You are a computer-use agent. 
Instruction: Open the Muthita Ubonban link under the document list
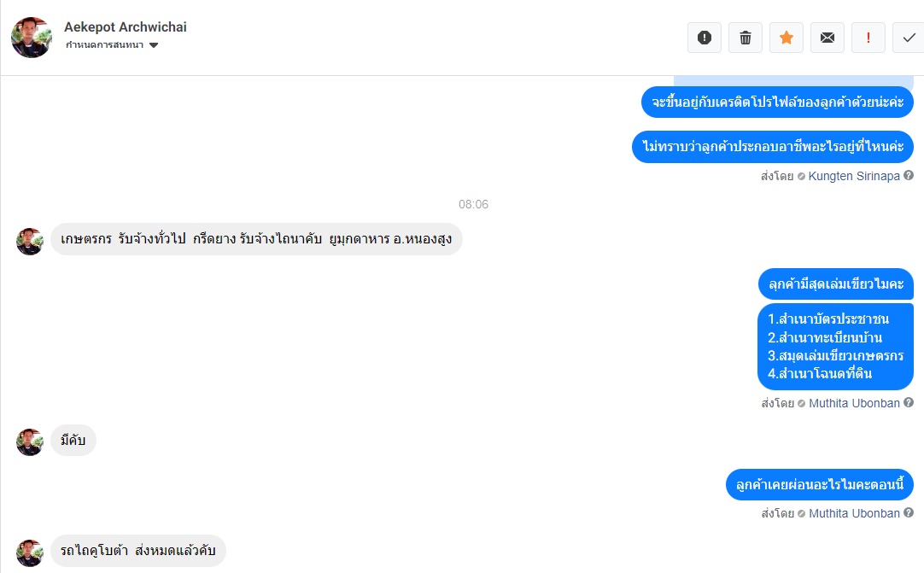pyautogui.click(x=854, y=403)
